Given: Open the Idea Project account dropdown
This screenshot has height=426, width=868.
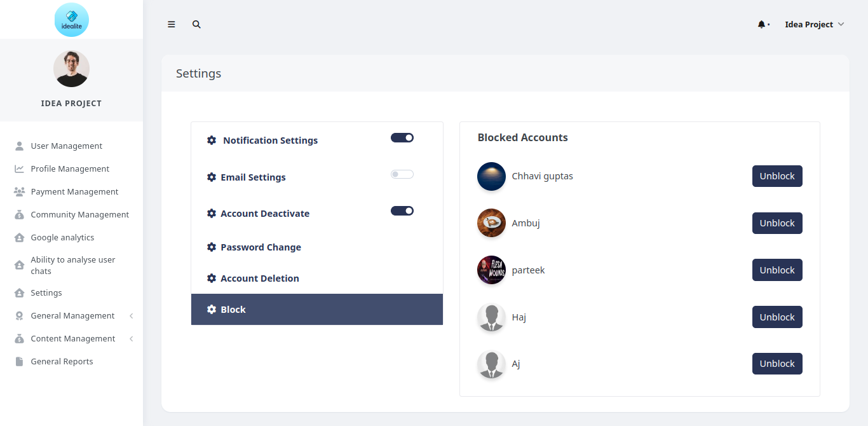Looking at the screenshot, I should [x=814, y=25].
